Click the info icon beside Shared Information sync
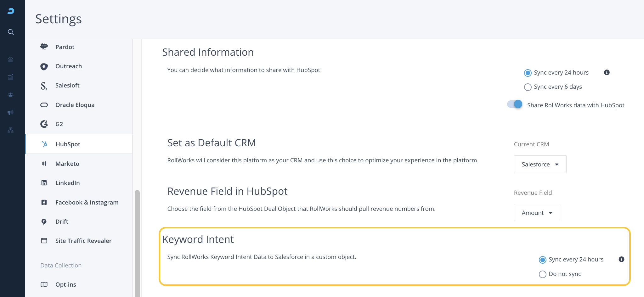This screenshot has width=644, height=297. point(607,73)
